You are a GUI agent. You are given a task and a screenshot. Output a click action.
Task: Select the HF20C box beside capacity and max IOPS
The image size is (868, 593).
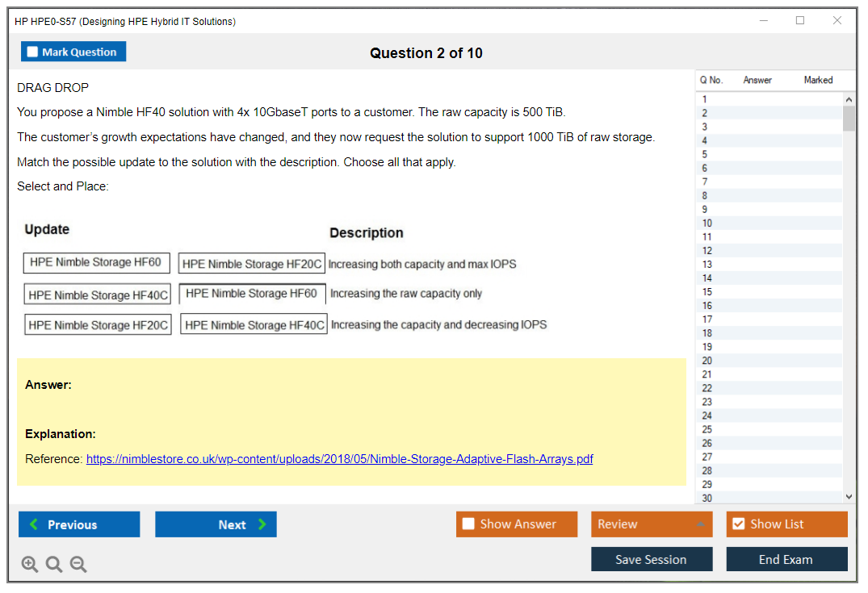(252, 264)
